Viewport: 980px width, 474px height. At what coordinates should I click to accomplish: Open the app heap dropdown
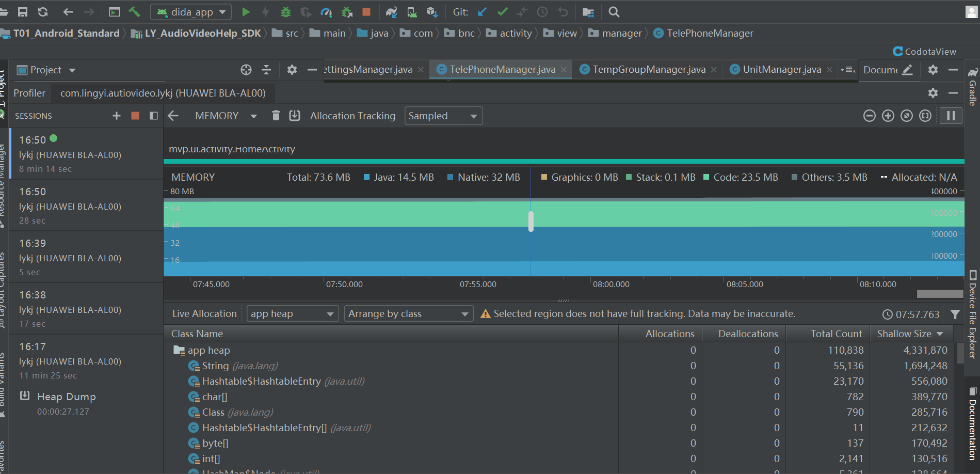293,314
